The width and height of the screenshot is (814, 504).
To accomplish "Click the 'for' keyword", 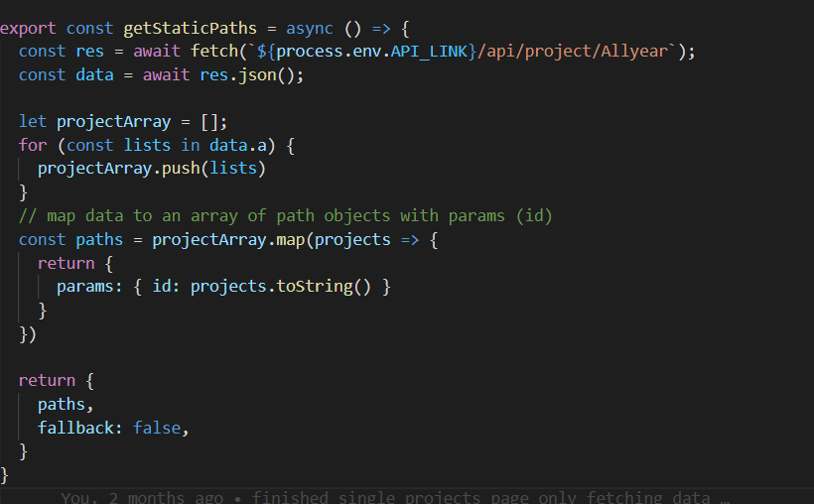I will [x=33, y=145].
